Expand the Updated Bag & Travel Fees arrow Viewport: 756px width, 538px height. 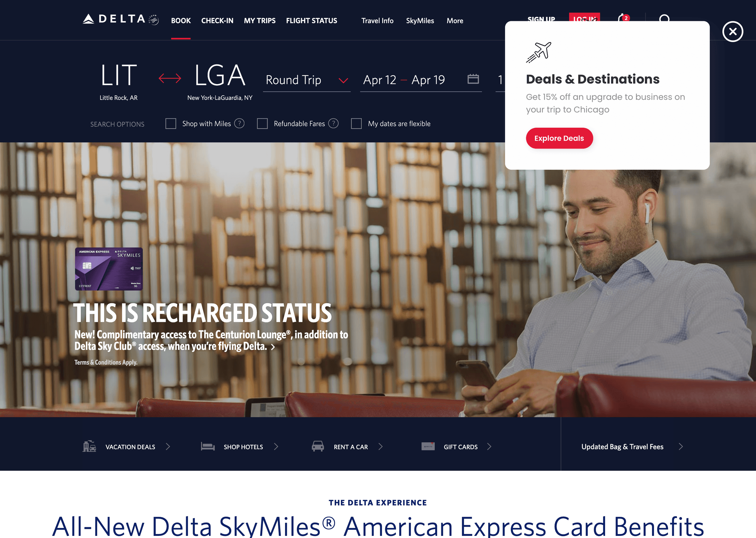pos(680,447)
